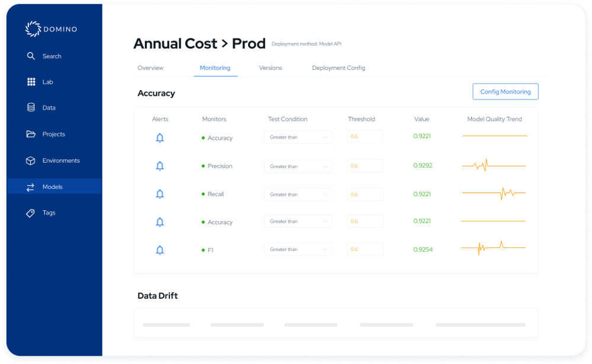
Task: Select the Models icon in navigation
Action: (x=31, y=186)
